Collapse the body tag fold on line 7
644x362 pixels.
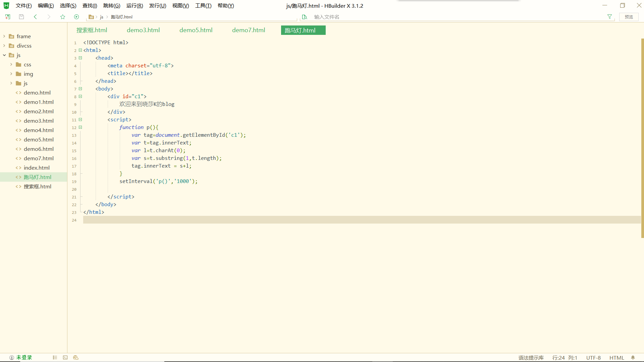click(80, 89)
